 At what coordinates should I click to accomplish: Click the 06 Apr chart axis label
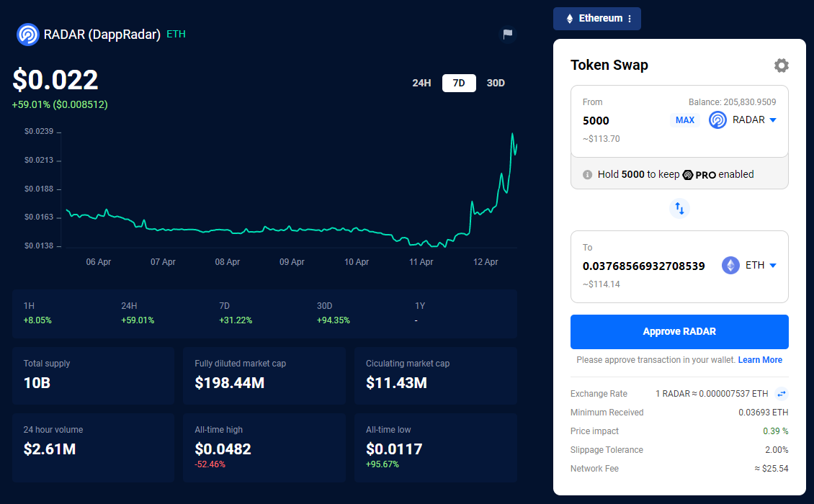coord(98,262)
